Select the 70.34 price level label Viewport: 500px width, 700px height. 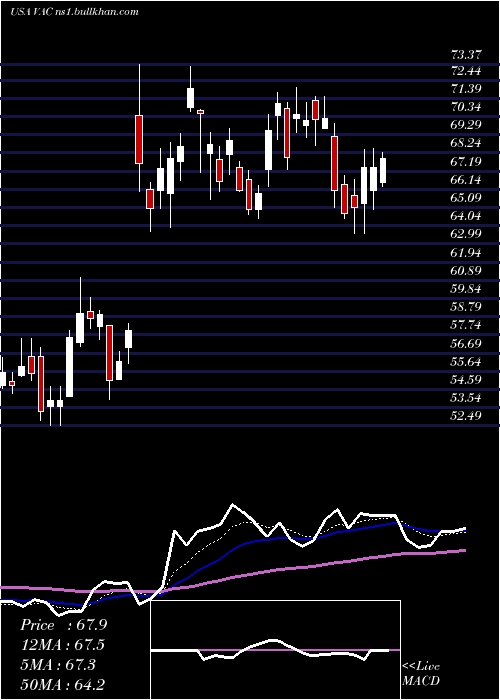pos(466,107)
